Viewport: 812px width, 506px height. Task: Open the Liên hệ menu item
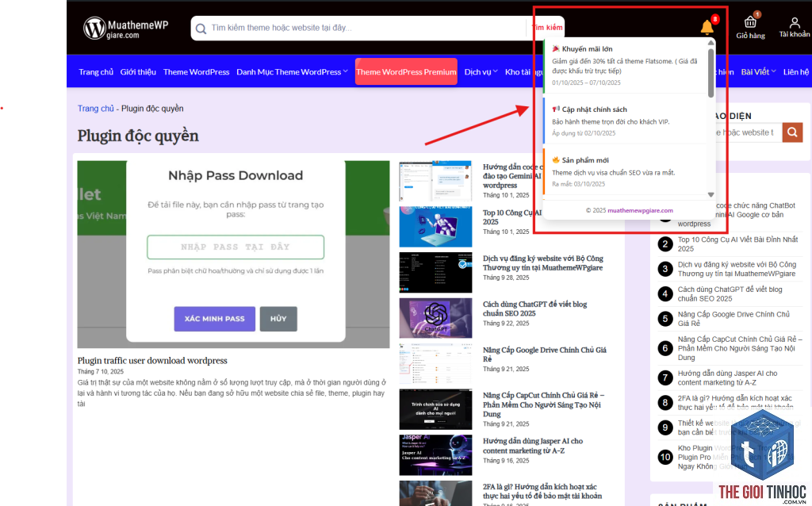(795, 72)
